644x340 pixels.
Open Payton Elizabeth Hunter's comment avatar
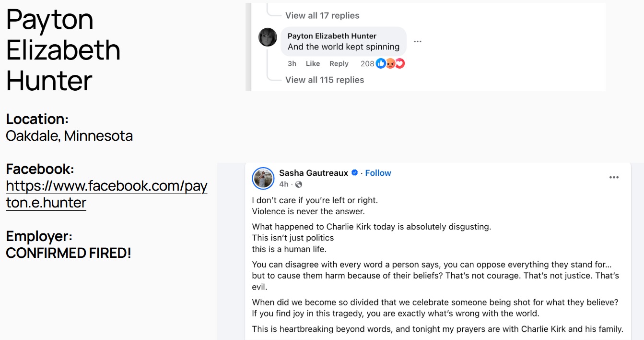[x=268, y=37]
